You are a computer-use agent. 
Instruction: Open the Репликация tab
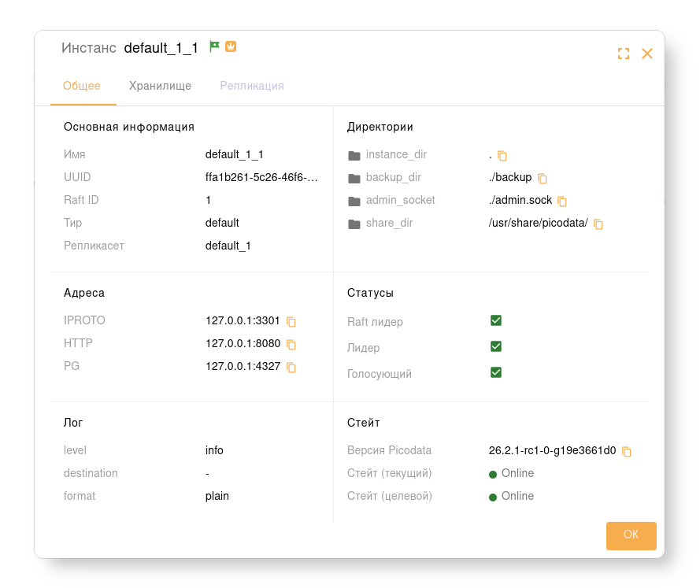252,86
